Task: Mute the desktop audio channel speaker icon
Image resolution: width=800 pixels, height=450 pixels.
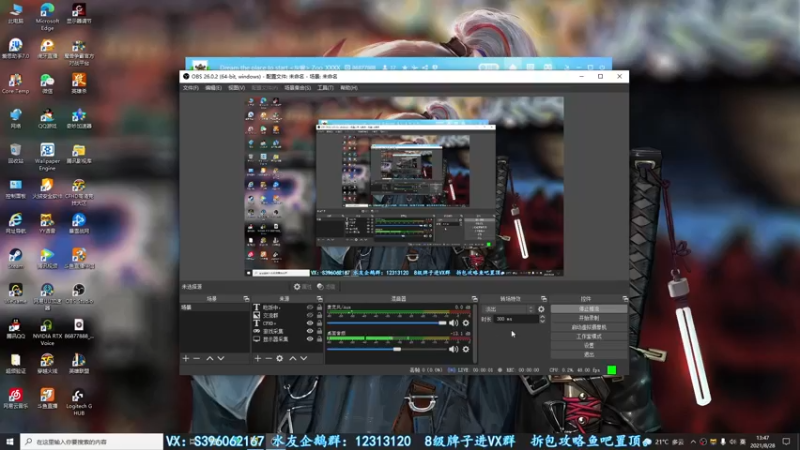Action: pyautogui.click(x=453, y=349)
